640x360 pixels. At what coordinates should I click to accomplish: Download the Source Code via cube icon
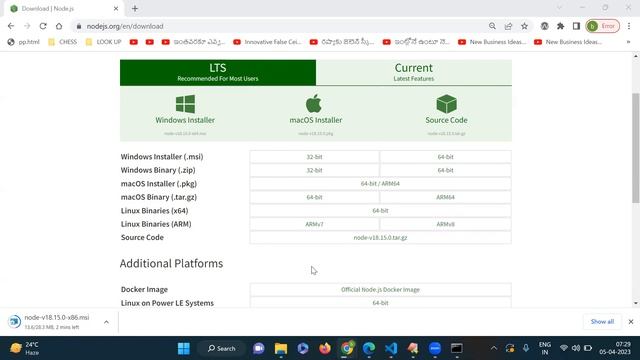tap(447, 104)
